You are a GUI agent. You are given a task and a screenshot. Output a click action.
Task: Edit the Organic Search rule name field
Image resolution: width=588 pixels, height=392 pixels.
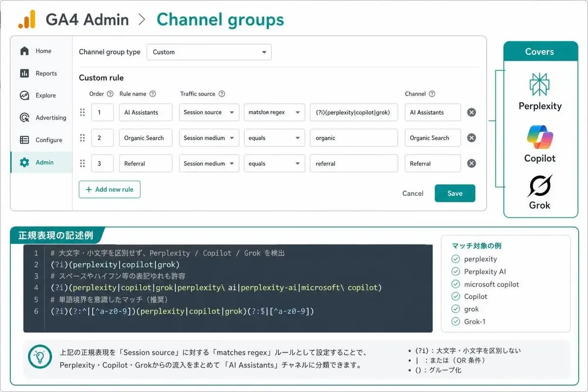pyautogui.click(x=146, y=138)
